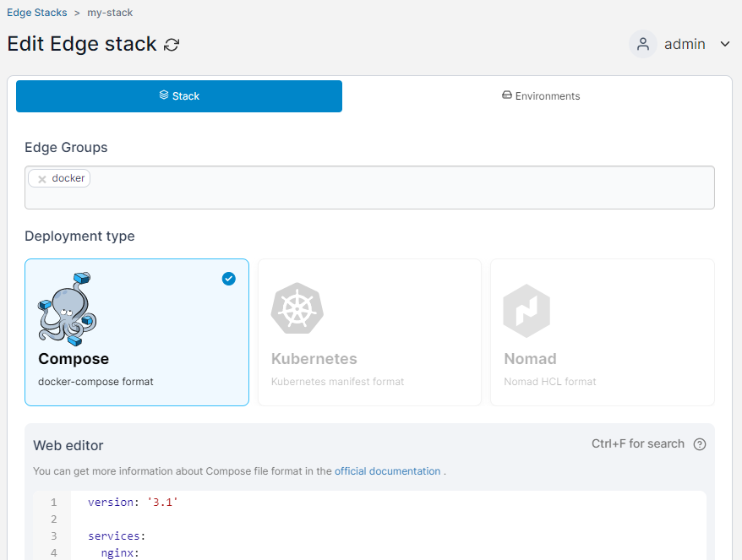Click the Web editor heading
Viewport: 742px width, 560px height.
pos(68,445)
